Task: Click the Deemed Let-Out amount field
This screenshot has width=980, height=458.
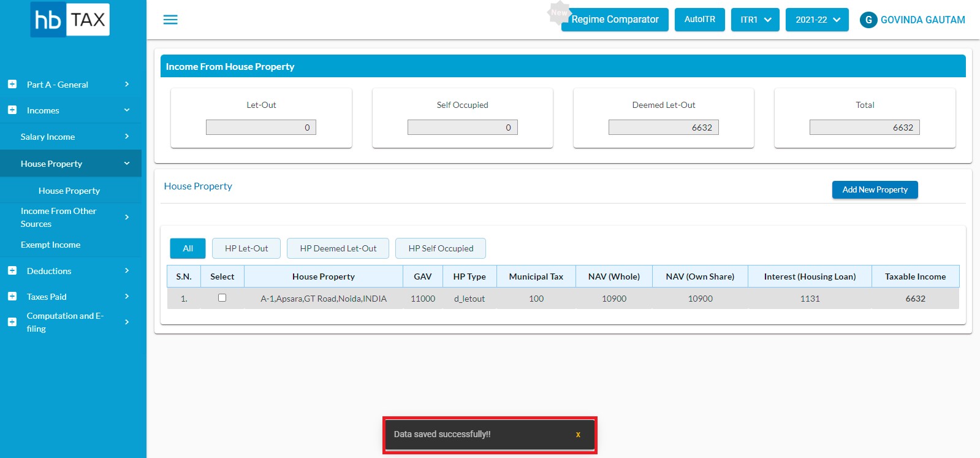Action: [x=664, y=127]
